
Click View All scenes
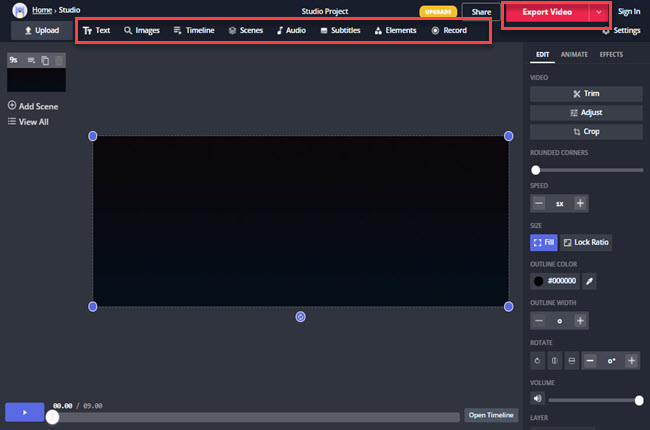coord(28,122)
